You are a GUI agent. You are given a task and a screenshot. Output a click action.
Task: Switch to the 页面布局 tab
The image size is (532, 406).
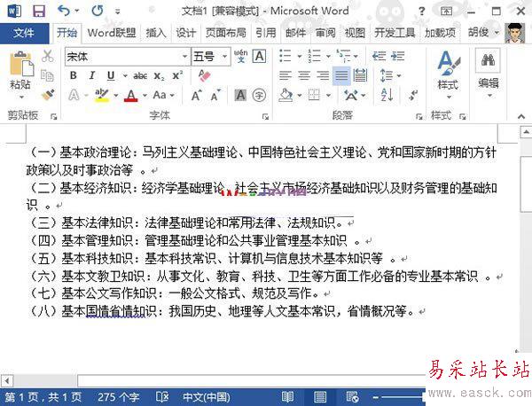point(226,33)
